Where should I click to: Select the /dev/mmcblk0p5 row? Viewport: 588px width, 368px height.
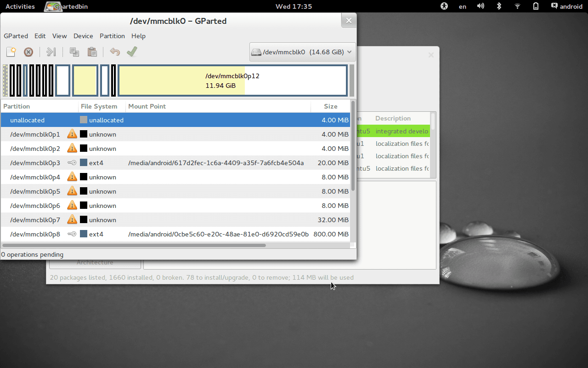pyautogui.click(x=175, y=191)
